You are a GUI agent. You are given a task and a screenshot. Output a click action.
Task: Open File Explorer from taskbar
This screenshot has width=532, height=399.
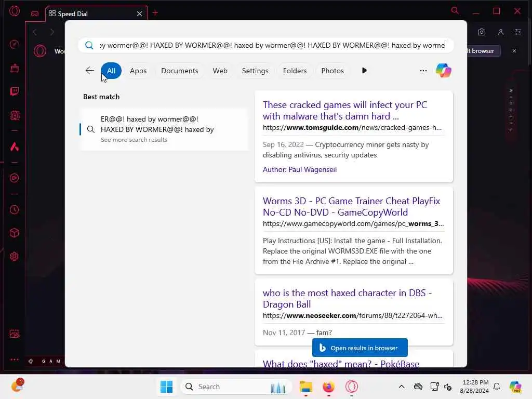click(x=305, y=387)
